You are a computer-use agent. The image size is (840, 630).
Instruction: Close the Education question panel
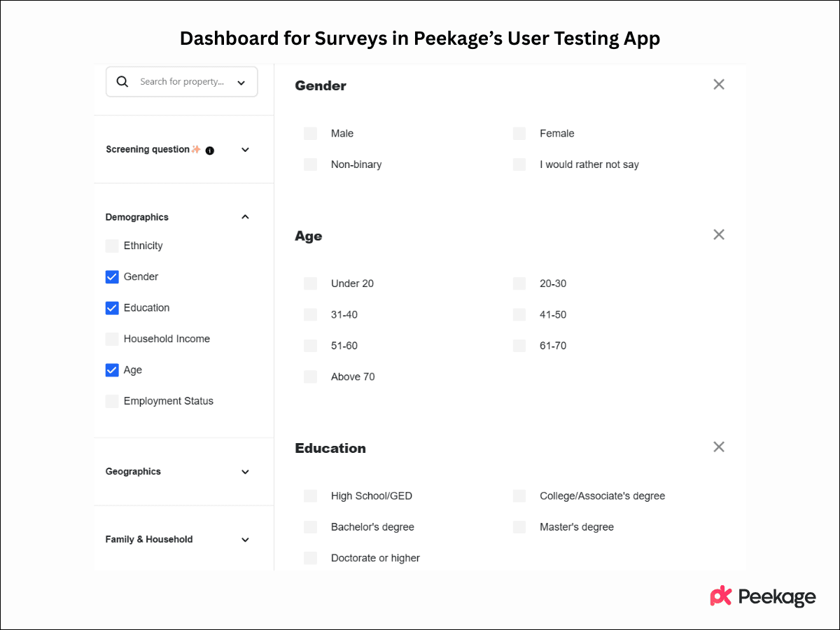pos(718,447)
